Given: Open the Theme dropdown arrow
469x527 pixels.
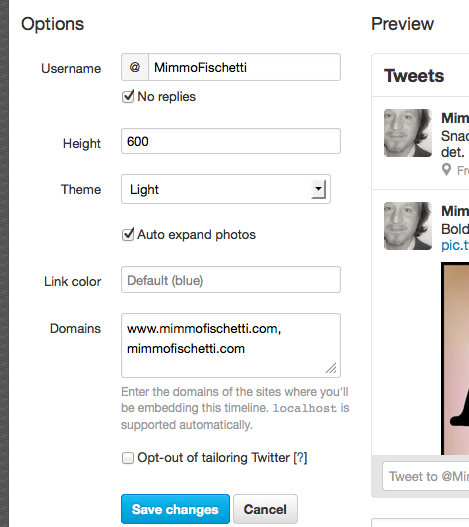Looking at the screenshot, I should [318, 190].
